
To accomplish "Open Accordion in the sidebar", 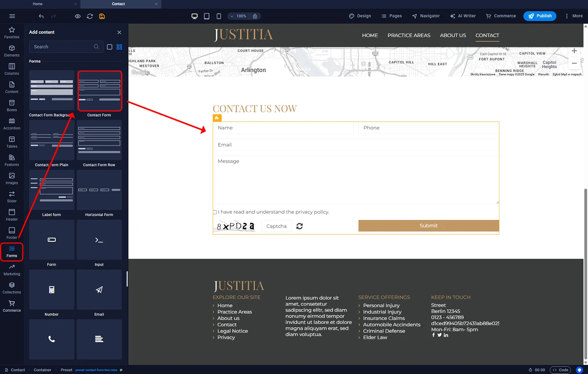I will click(12, 124).
